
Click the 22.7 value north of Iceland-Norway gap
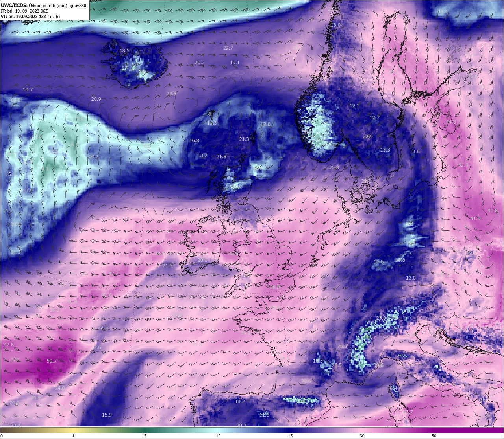pos(228,48)
